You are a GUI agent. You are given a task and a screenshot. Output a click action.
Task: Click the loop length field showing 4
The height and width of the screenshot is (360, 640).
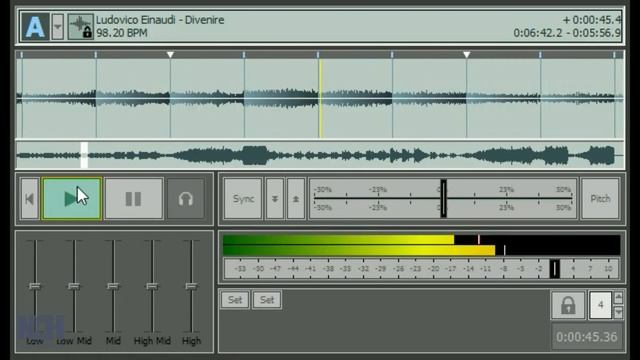[600, 305]
